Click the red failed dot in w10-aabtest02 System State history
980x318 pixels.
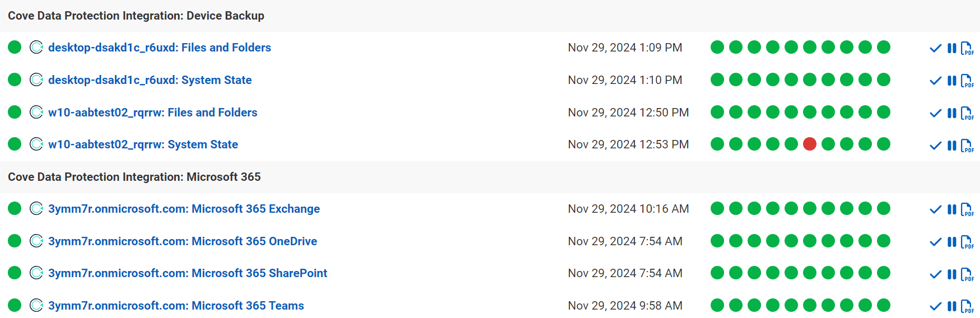coord(809,144)
